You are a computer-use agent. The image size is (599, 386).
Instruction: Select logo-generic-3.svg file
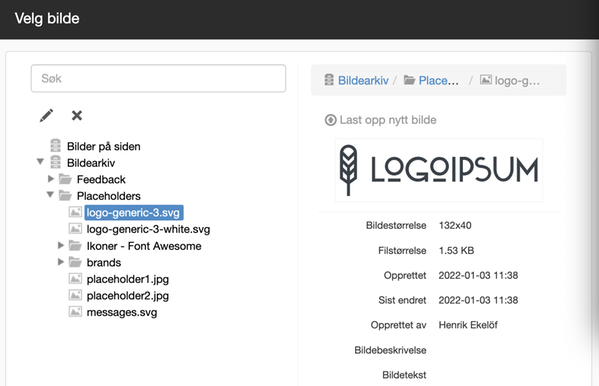tap(133, 212)
